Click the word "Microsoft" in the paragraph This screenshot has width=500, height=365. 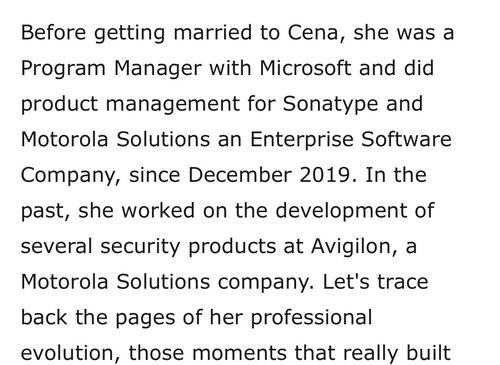[x=305, y=68]
